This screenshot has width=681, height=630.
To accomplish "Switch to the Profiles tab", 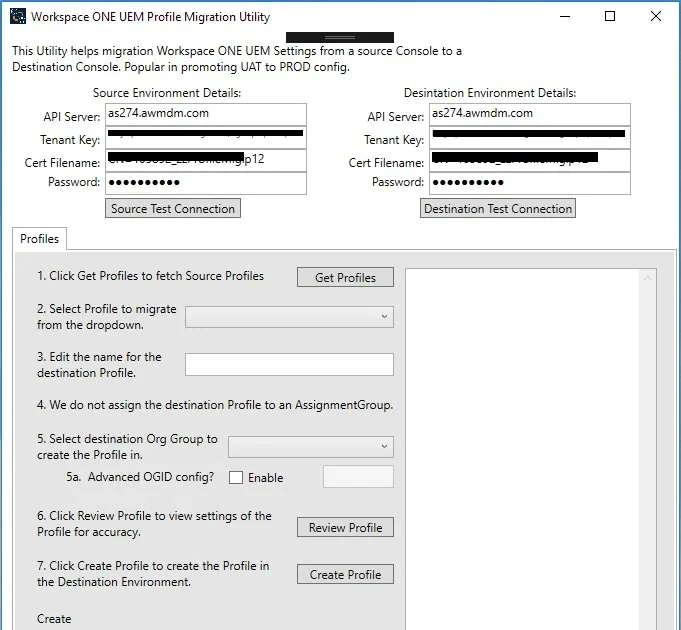I will coord(40,239).
